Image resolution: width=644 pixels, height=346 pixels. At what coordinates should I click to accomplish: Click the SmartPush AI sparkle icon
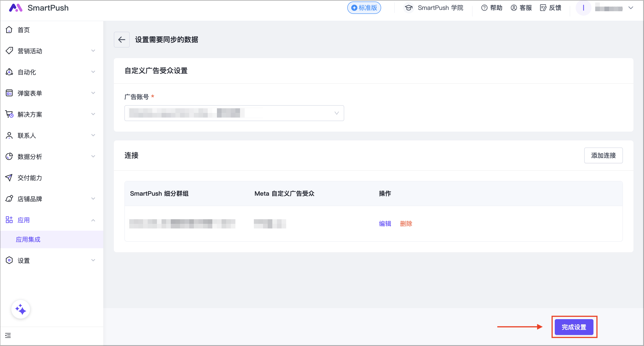tap(21, 309)
